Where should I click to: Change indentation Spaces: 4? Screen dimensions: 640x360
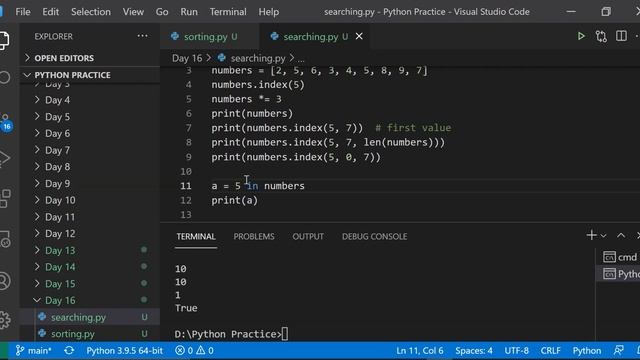[474, 351]
